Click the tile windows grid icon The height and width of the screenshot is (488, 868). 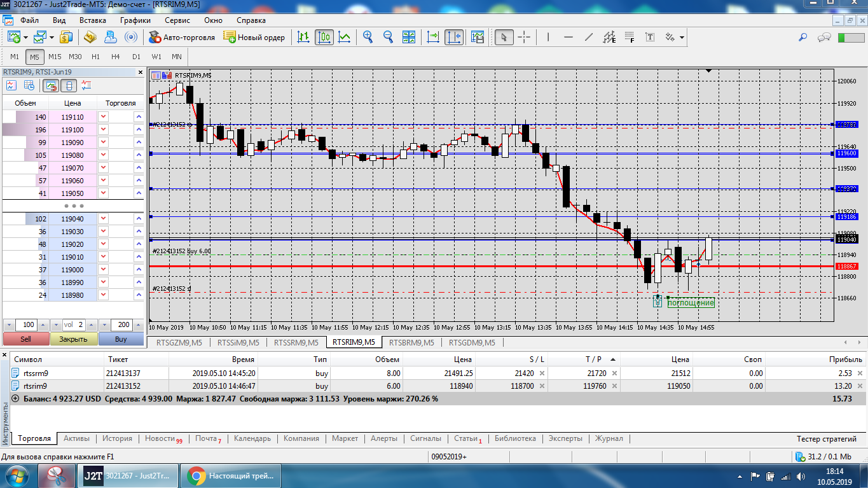click(408, 37)
